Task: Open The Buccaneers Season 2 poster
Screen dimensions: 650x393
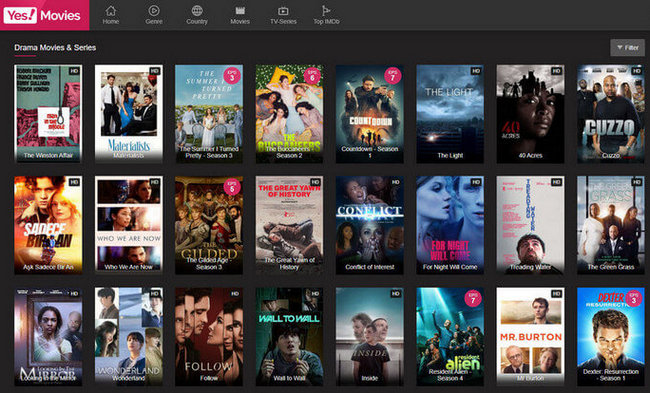Action: [x=289, y=114]
